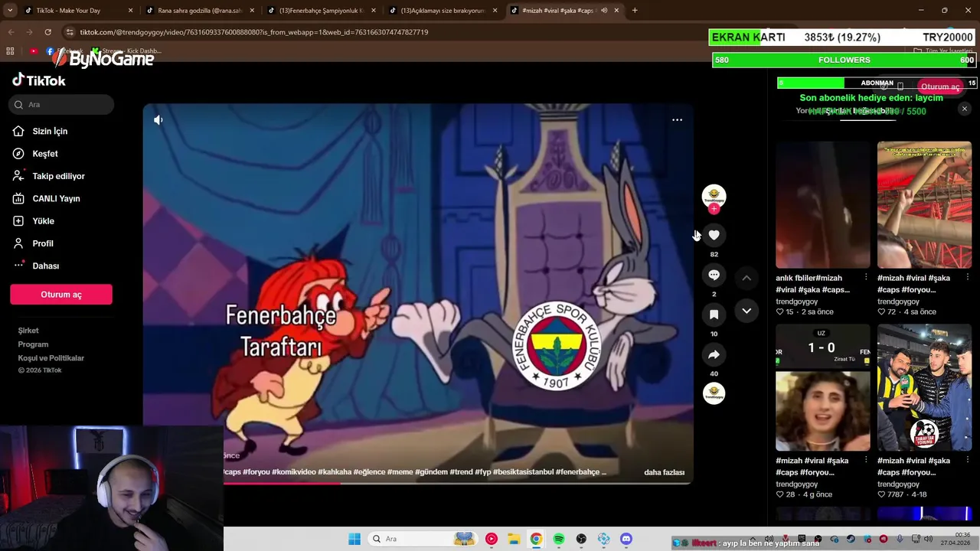
Task: Expand the Dahası more menu
Action: 45,266
